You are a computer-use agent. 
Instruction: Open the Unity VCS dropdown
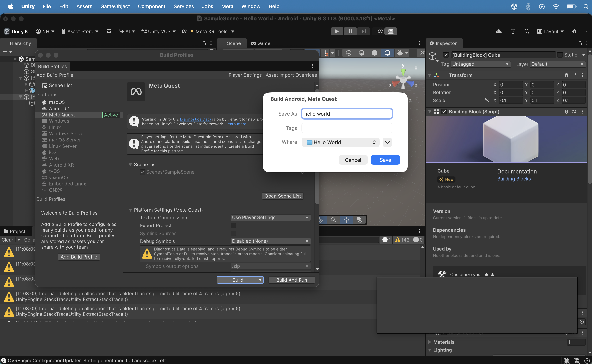(158, 31)
